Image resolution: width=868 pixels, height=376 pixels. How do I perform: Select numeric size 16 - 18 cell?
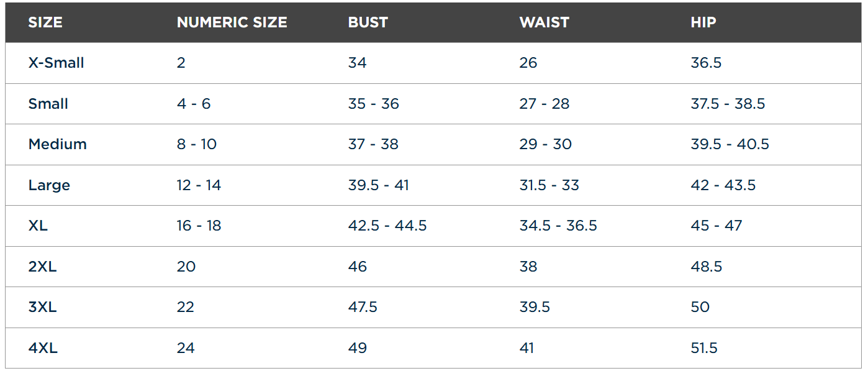(x=199, y=226)
